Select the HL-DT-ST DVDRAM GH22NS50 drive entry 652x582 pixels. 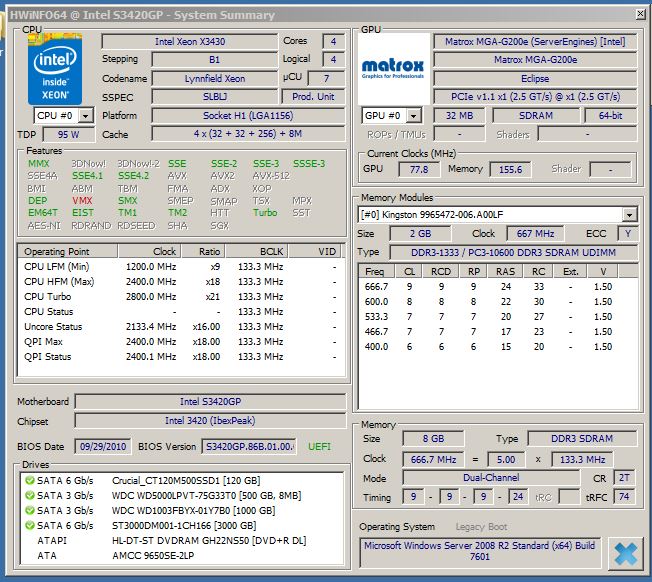click(182, 540)
